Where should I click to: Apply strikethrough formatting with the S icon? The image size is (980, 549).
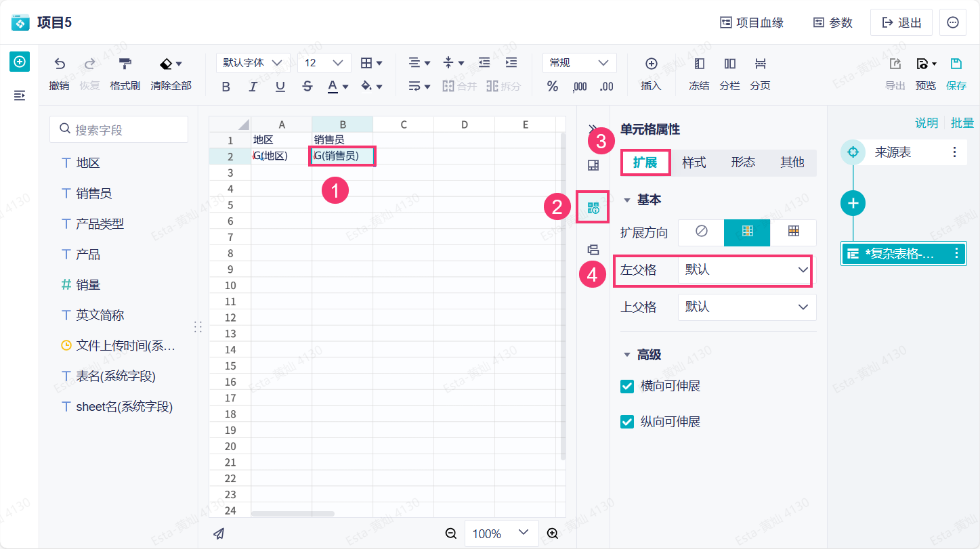pyautogui.click(x=307, y=87)
